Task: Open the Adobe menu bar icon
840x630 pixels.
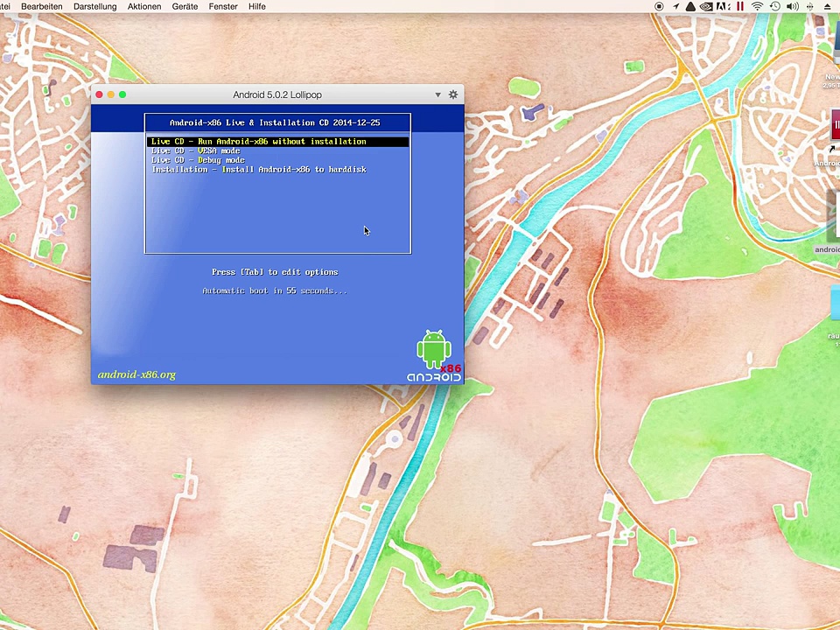Action: click(x=724, y=6)
